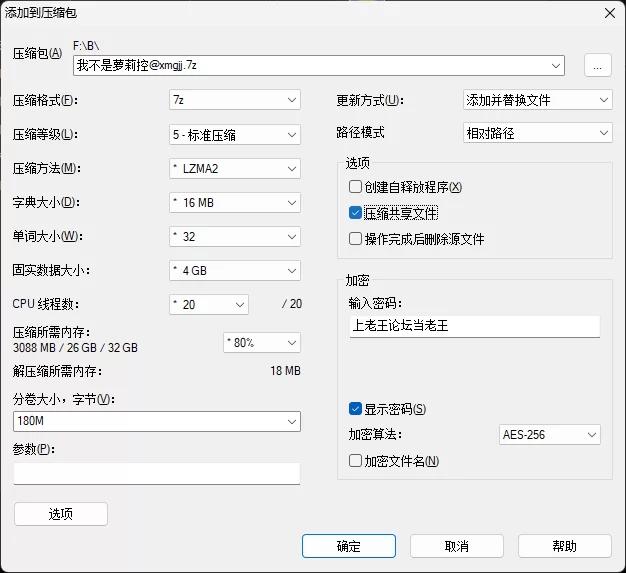Open CPU 线程数 dropdown showing 20
The width and height of the screenshot is (626, 573).
tap(209, 305)
